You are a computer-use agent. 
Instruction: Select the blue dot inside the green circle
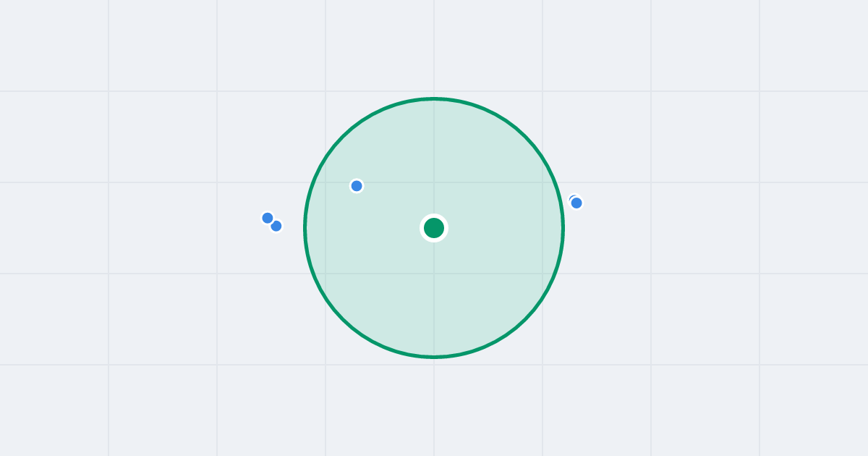[357, 186]
